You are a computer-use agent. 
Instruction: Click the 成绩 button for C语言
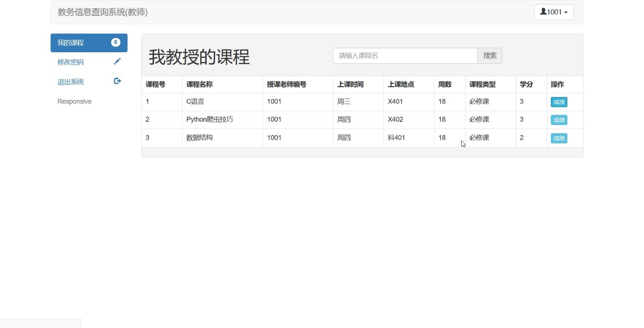(559, 102)
